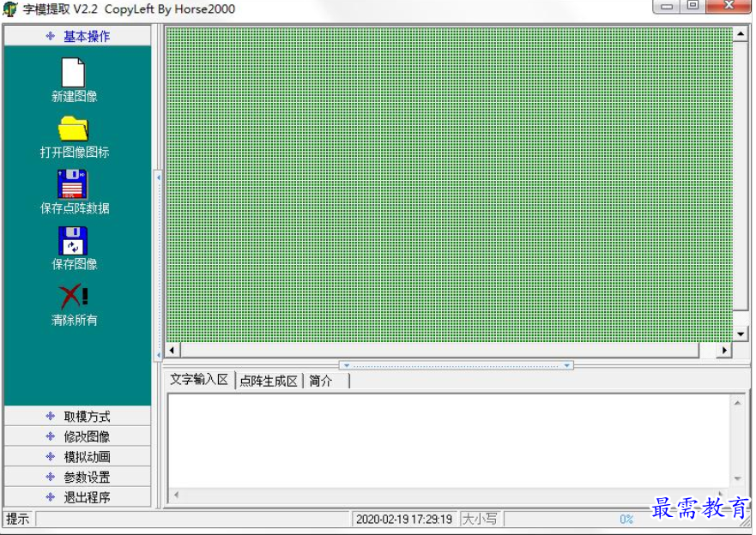Click 清除所有 red X icon

coord(73,296)
